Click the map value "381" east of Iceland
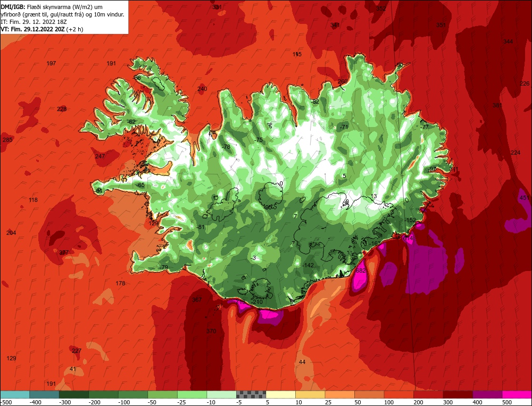 [x=497, y=105]
